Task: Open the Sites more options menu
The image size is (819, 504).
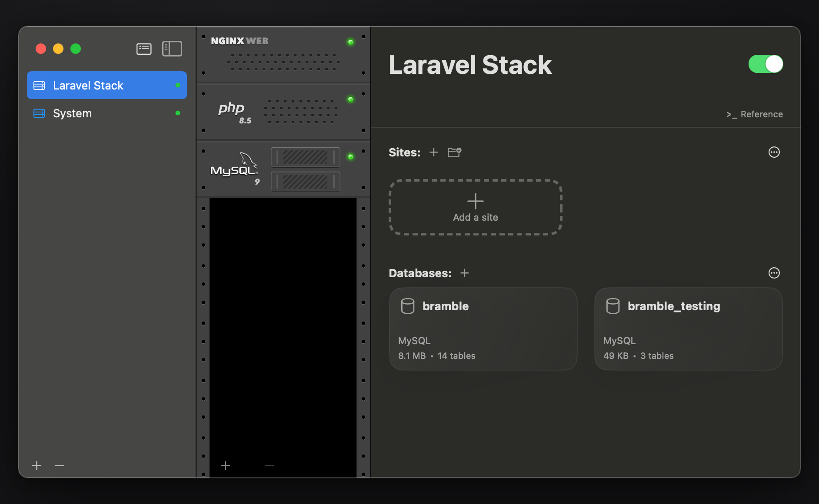Action: (x=774, y=152)
